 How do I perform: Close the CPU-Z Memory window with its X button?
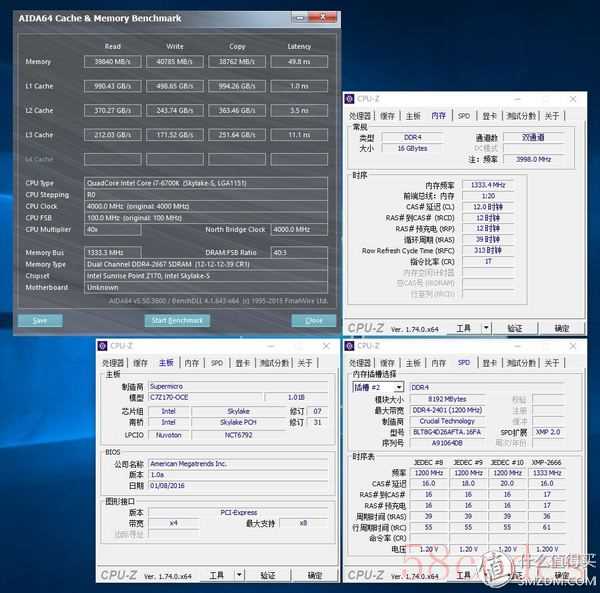(x=572, y=98)
